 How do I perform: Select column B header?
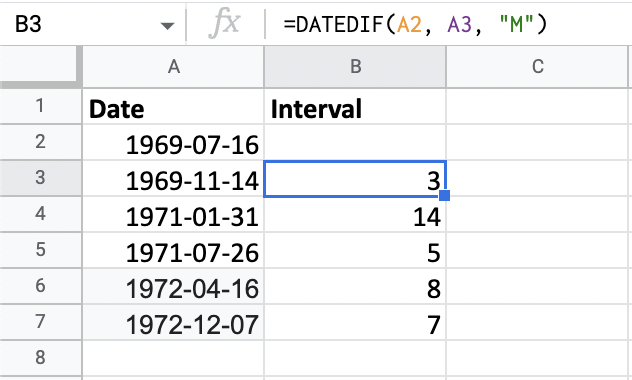(355, 67)
